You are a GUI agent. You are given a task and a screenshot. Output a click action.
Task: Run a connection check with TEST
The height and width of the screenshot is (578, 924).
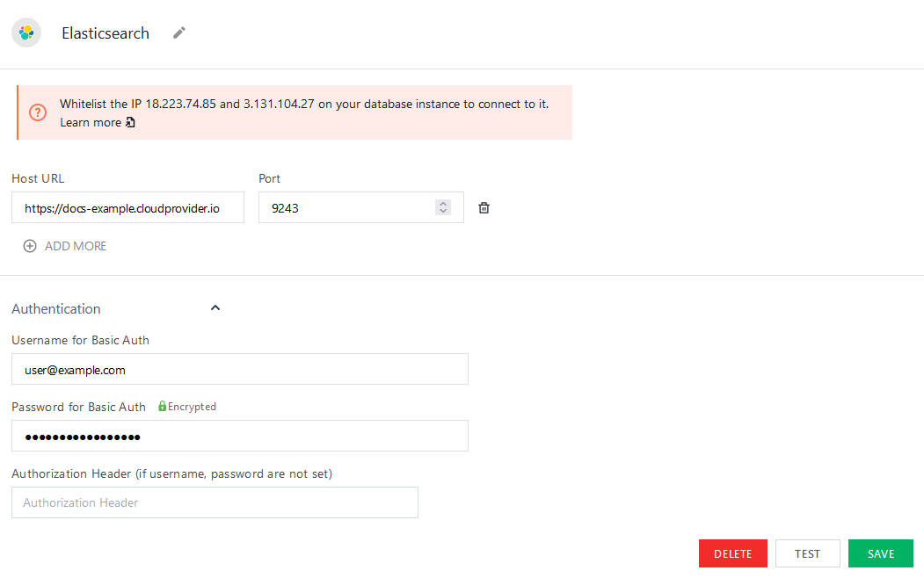click(x=807, y=553)
